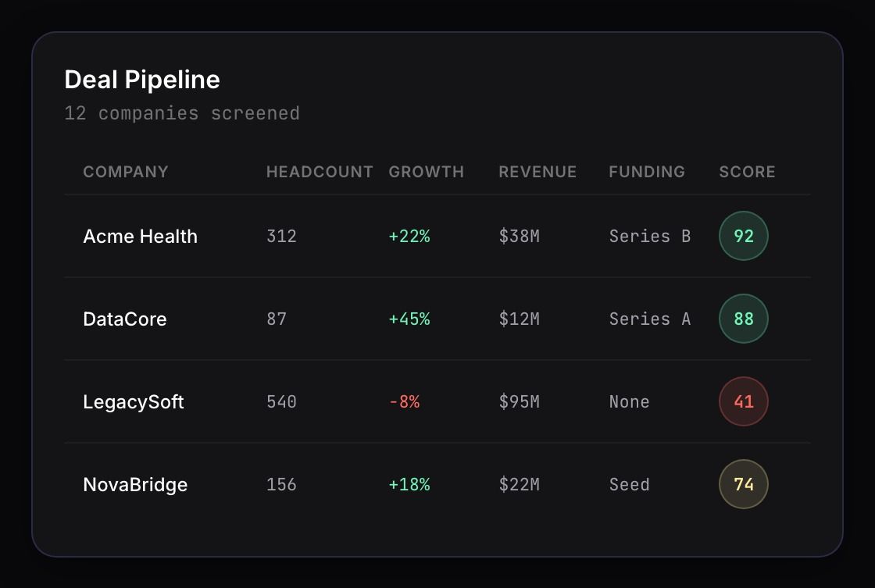Click NovaBridge growth +18%
875x588 pixels.
pos(409,484)
